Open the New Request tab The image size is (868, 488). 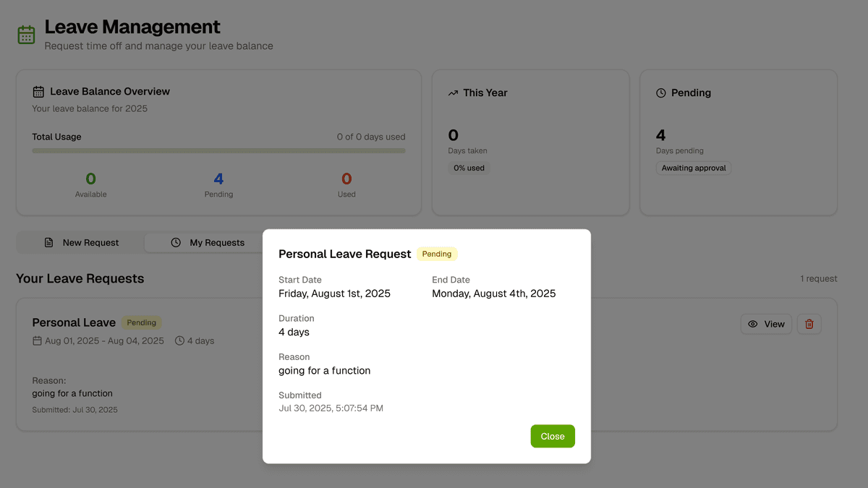click(x=81, y=243)
